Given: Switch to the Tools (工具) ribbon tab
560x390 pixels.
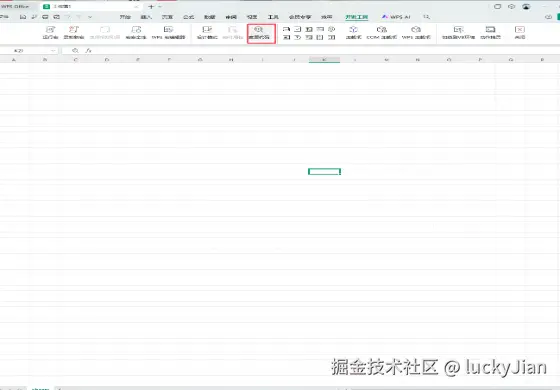Looking at the screenshot, I should coord(273,17).
